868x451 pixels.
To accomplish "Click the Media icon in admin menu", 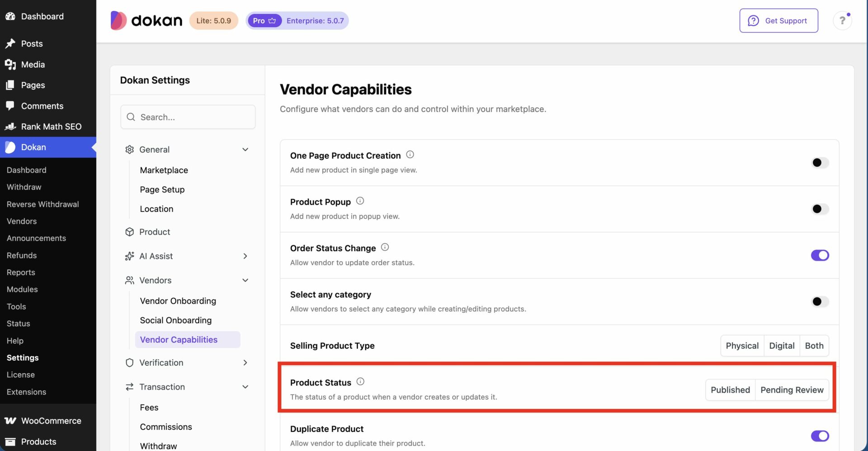I will [10, 65].
